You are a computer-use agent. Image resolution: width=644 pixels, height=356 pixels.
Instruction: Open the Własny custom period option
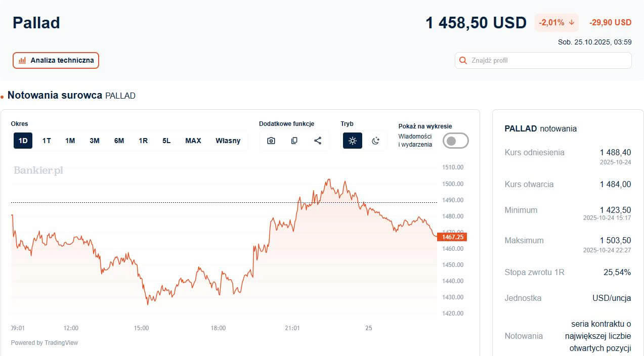[x=228, y=141]
